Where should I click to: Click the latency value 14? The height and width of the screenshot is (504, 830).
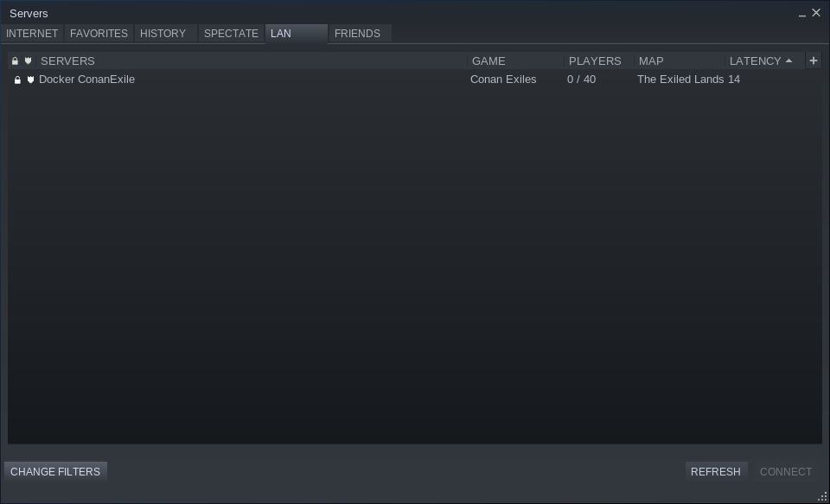point(734,80)
